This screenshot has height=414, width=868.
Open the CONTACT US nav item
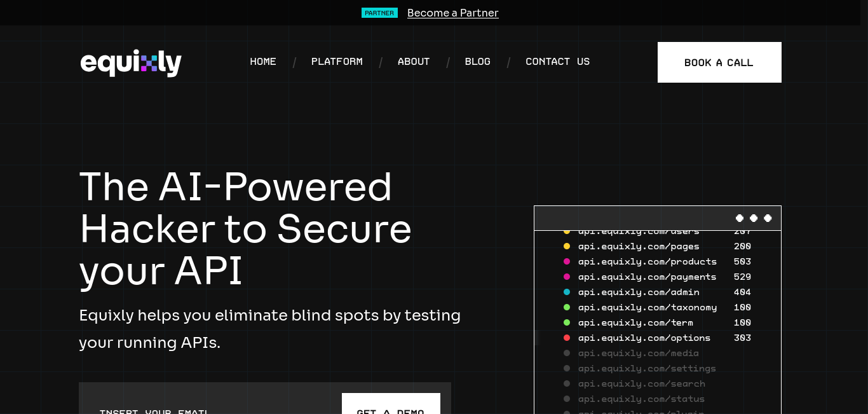558,62
